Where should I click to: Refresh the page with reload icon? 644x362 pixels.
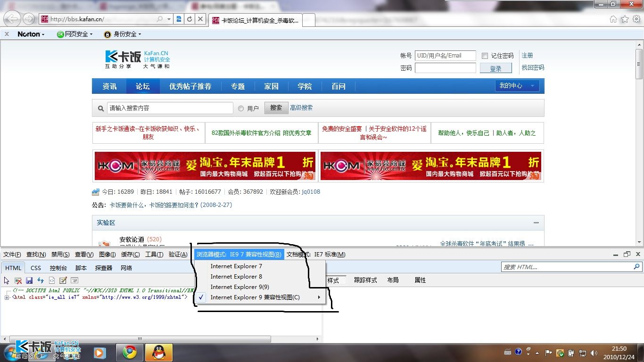point(190,19)
